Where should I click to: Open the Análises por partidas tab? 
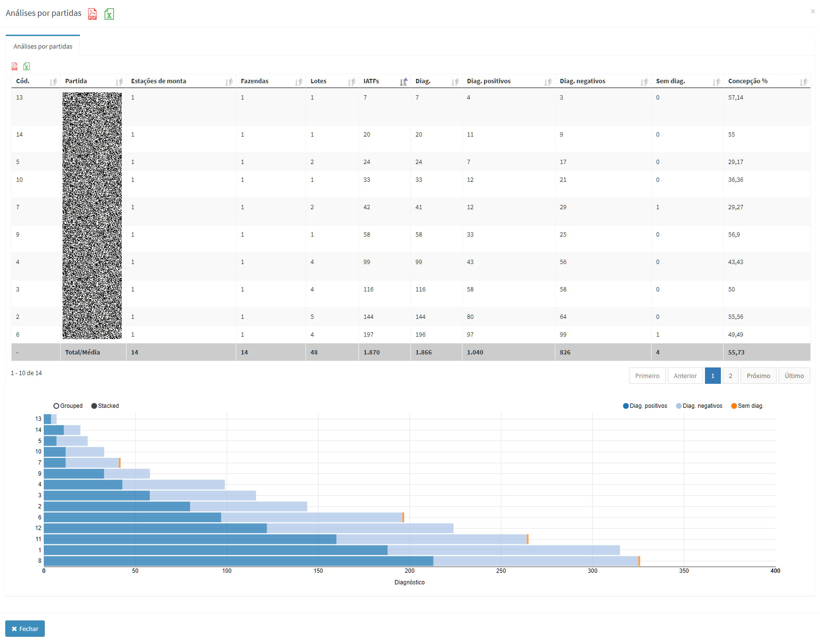tap(43, 46)
